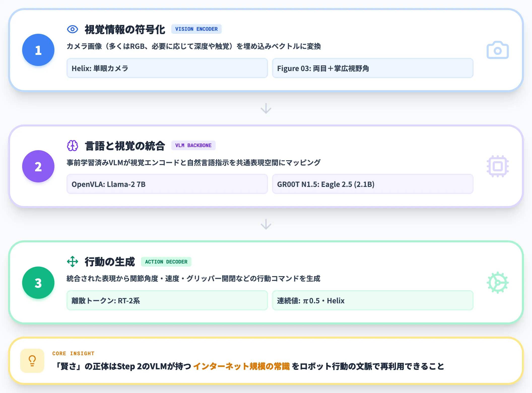
Task: Click the step 1 description about カメラ画像
Action: pos(194,46)
